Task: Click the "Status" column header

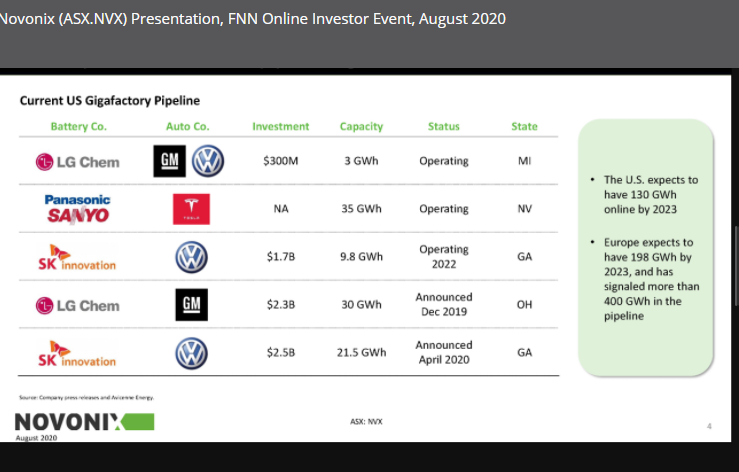Action: [444, 127]
